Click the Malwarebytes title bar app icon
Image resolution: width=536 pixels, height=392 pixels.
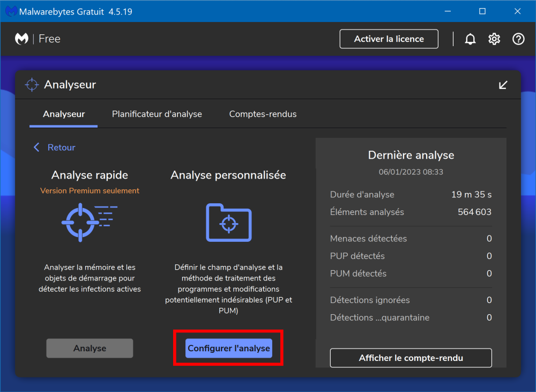tap(10, 11)
